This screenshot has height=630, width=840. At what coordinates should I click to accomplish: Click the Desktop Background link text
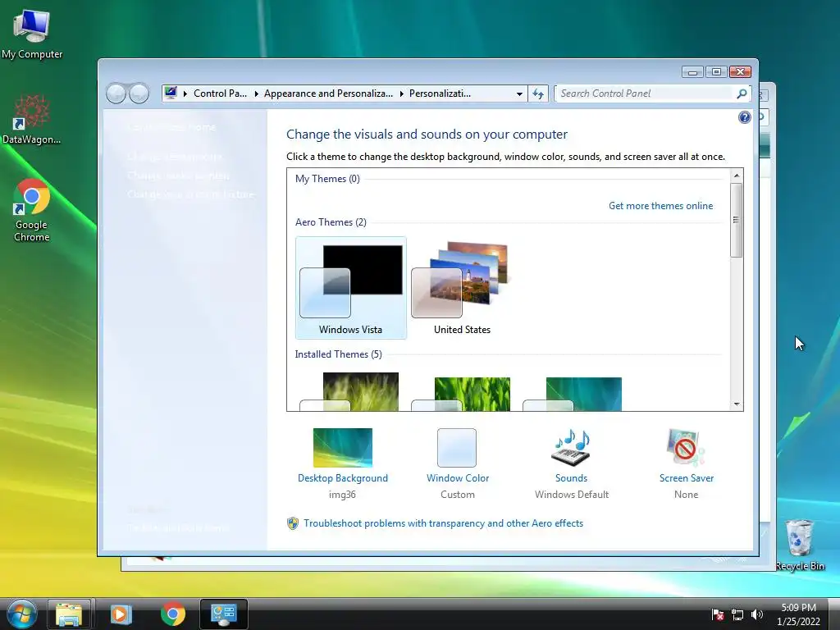click(x=343, y=478)
